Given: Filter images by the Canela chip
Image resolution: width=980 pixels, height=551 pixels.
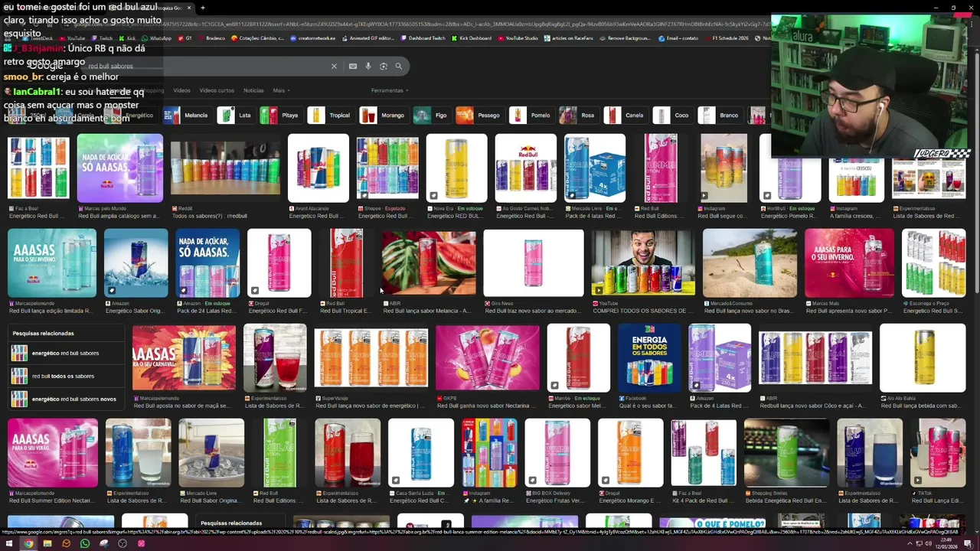Looking at the screenshot, I should coord(625,116).
